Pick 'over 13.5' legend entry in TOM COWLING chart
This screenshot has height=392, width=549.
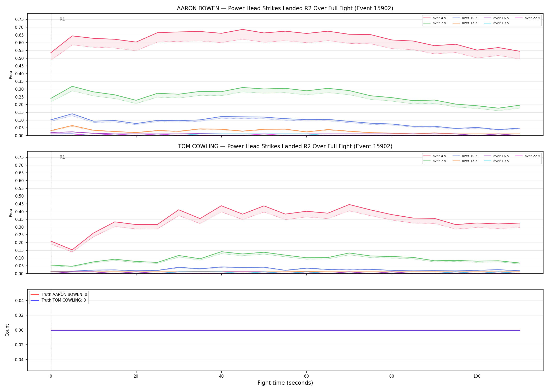tap(465, 161)
